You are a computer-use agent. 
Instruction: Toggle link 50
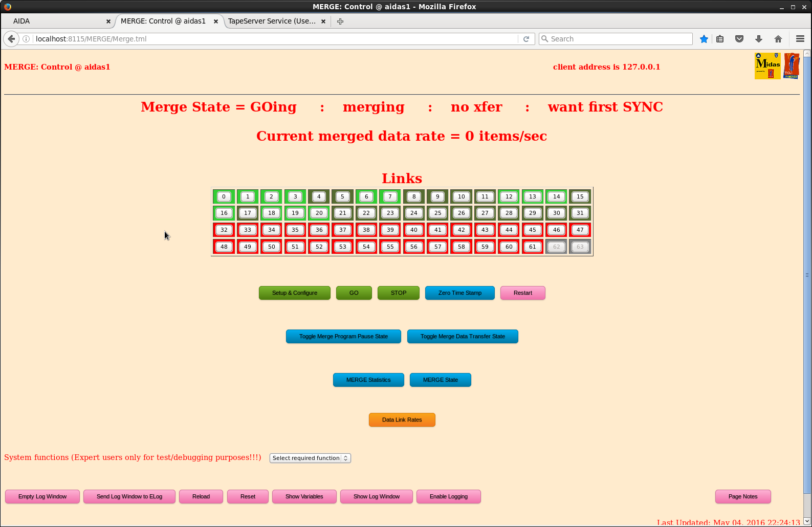coord(272,247)
